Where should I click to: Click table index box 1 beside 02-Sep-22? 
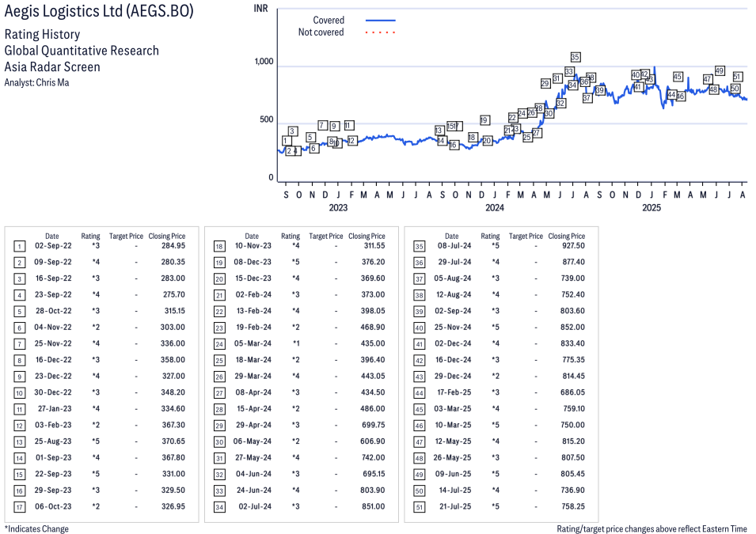(19, 247)
